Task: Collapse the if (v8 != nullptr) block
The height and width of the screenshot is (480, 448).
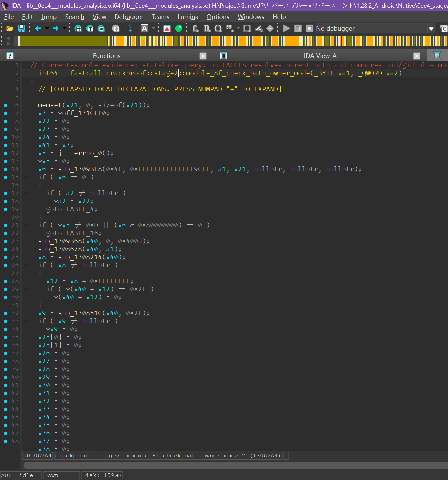Action: point(26,265)
